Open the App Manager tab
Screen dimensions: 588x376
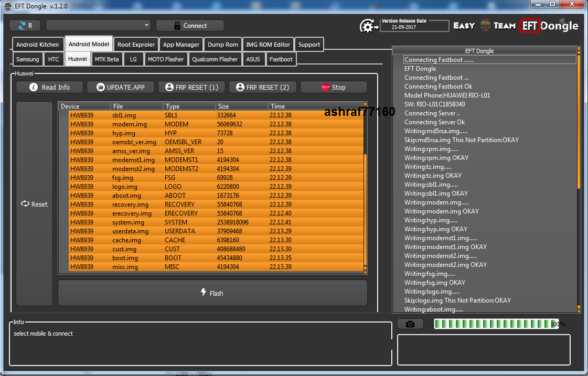(181, 45)
